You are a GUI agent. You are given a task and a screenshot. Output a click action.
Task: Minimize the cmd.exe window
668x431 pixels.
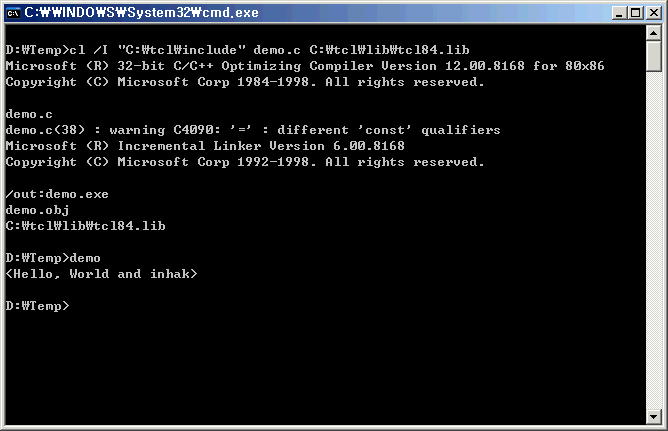click(x=619, y=13)
